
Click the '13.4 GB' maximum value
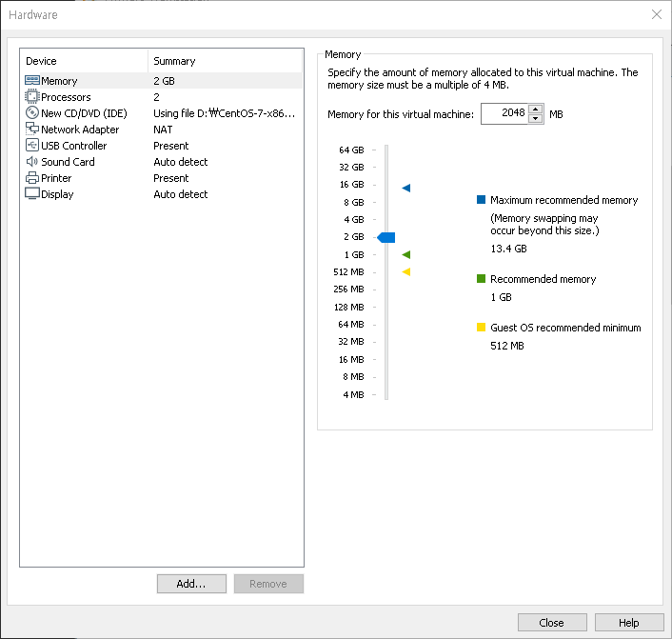point(508,249)
